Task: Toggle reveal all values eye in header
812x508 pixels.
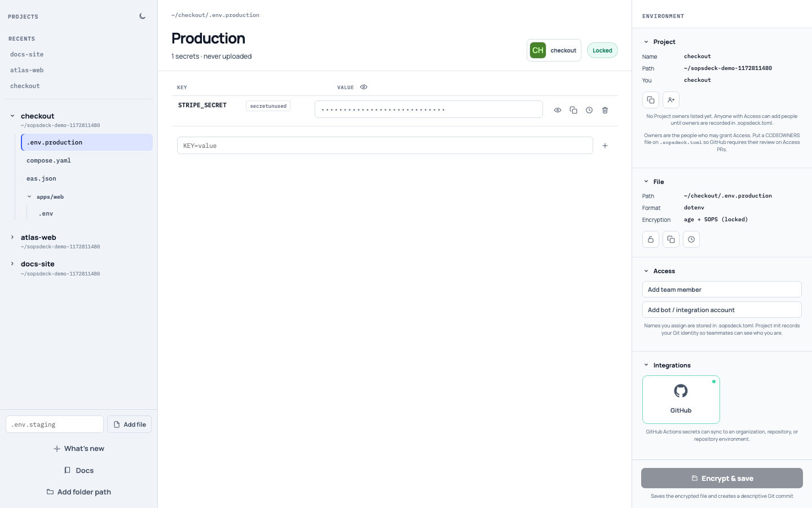Action: point(364,87)
